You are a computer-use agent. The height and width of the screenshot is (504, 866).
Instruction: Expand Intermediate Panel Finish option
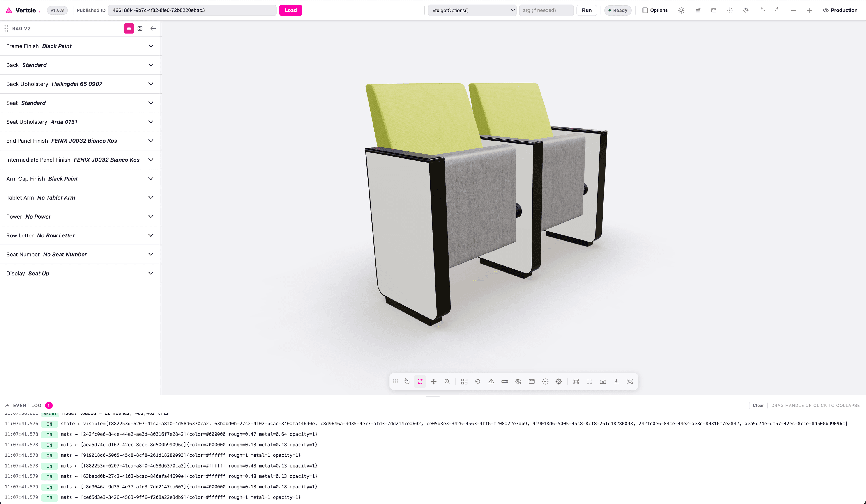click(x=81, y=160)
